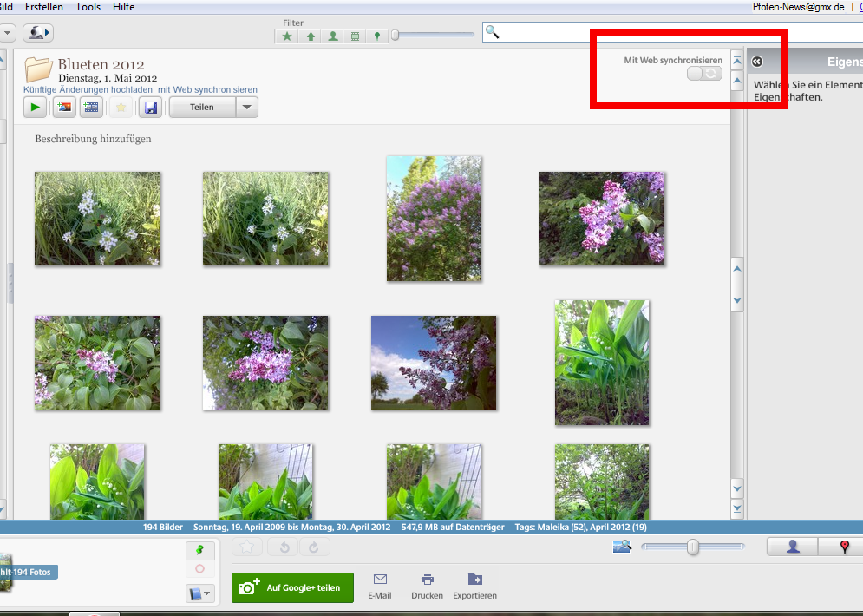Image resolution: width=863 pixels, height=616 pixels.
Task: Hold selected items with the green pin
Action: 199,550
